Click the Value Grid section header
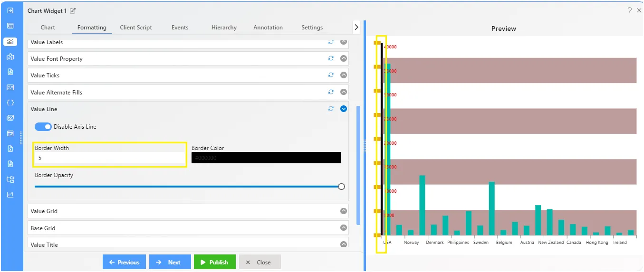 tap(188, 211)
